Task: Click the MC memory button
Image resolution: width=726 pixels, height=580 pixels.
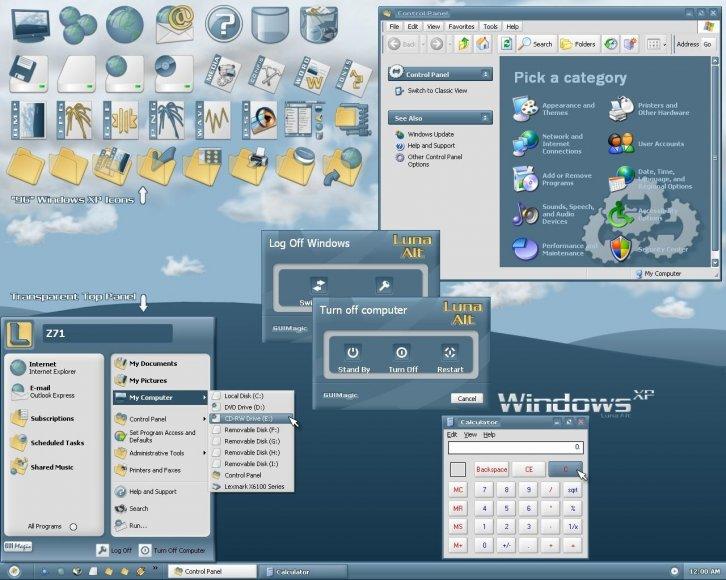Action: click(458, 490)
